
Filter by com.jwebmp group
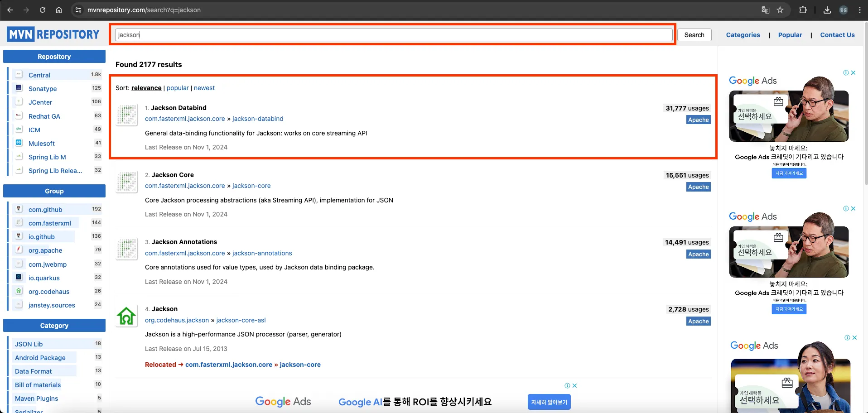48,264
